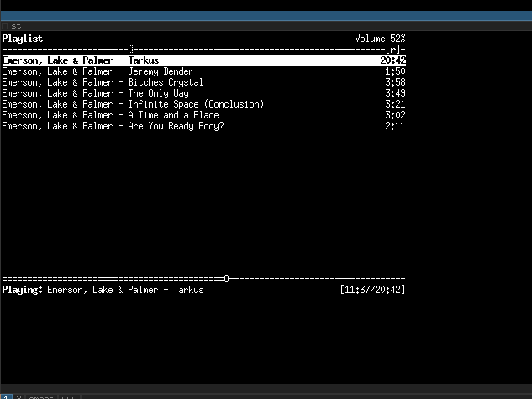
Task: Click the O playback position marker
Action: 226,278
